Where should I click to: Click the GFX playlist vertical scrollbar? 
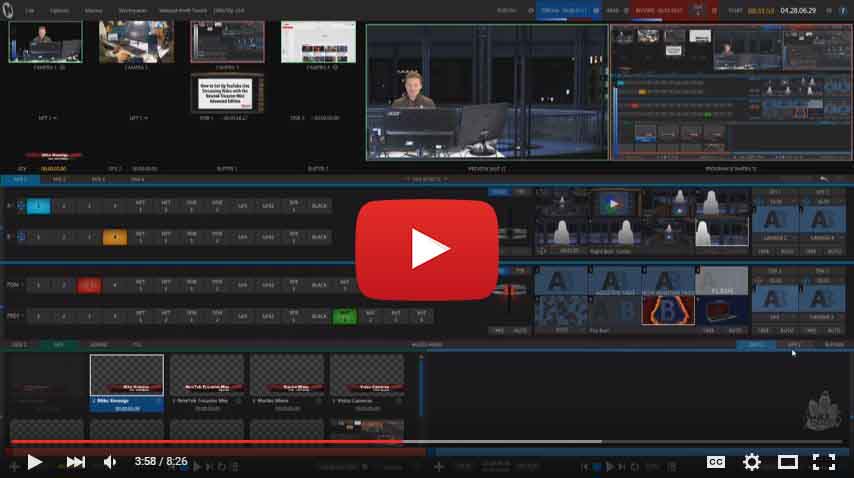[420, 387]
